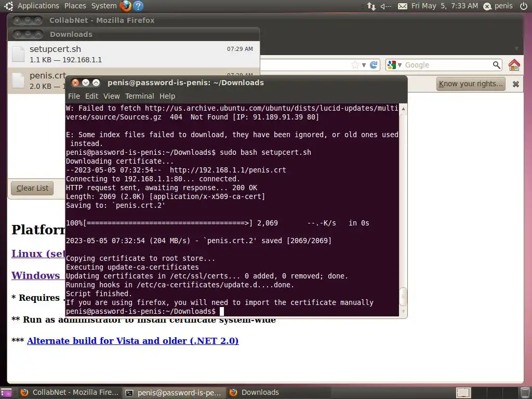This screenshot has height=399, width=532.
Task: Maximize the terminal window
Action: click(x=96, y=83)
